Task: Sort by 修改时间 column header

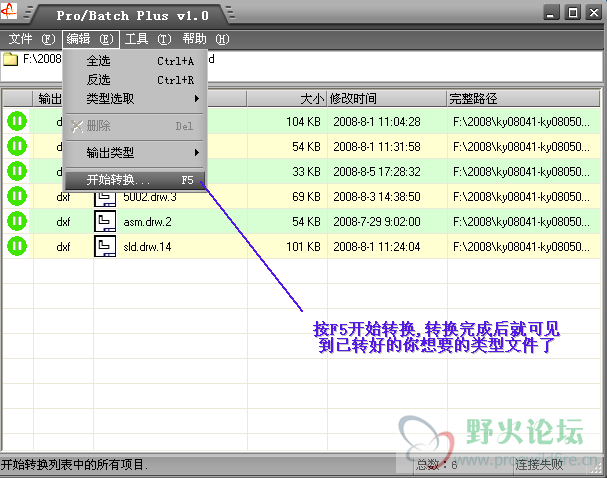Action: [x=387, y=99]
